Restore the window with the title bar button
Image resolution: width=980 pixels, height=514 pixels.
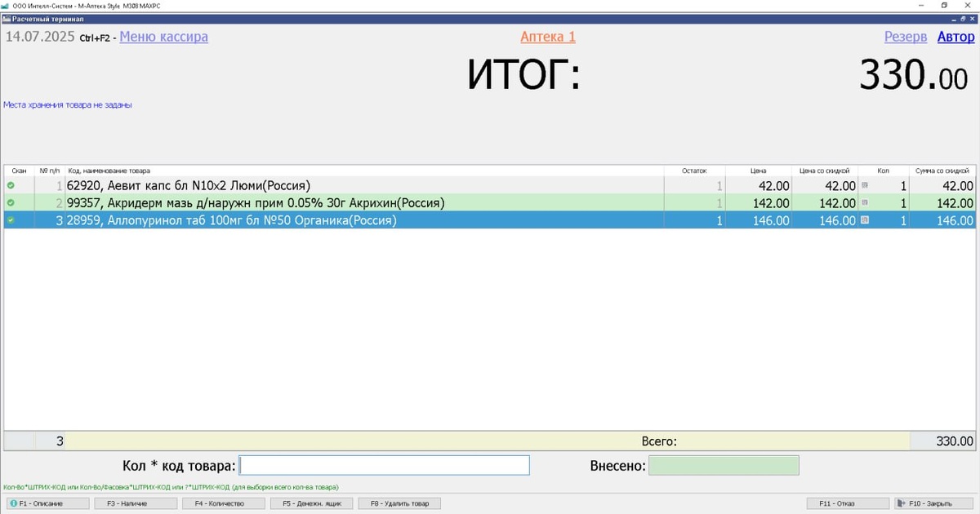coord(944,5)
